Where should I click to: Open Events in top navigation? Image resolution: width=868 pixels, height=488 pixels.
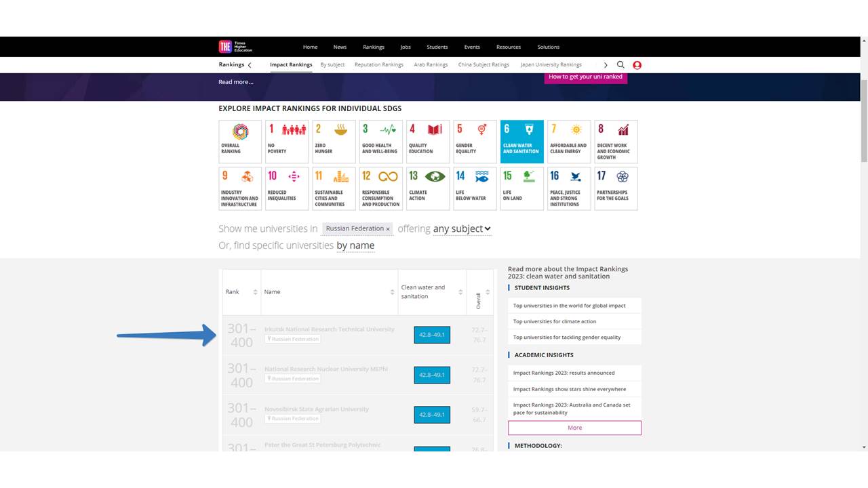click(472, 47)
